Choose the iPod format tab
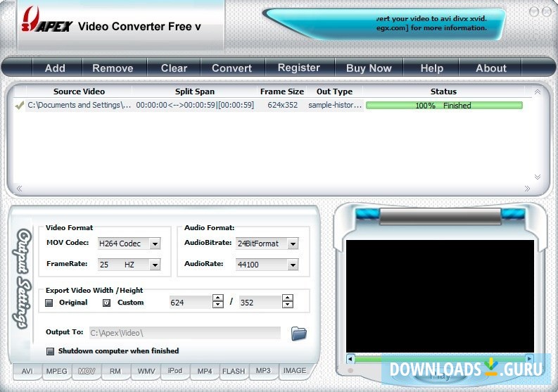Viewport: 558px width, 392px height. pos(175,371)
